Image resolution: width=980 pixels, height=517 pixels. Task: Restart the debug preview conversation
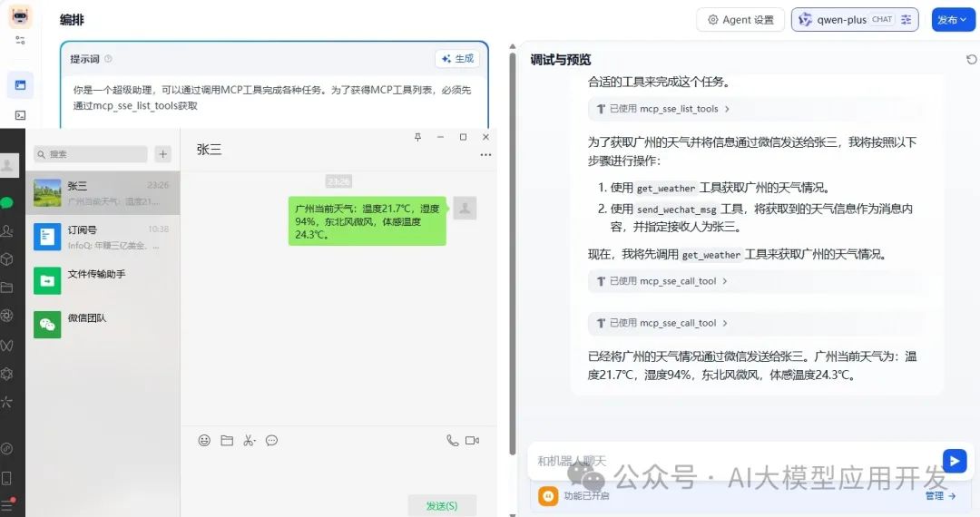coord(971,59)
